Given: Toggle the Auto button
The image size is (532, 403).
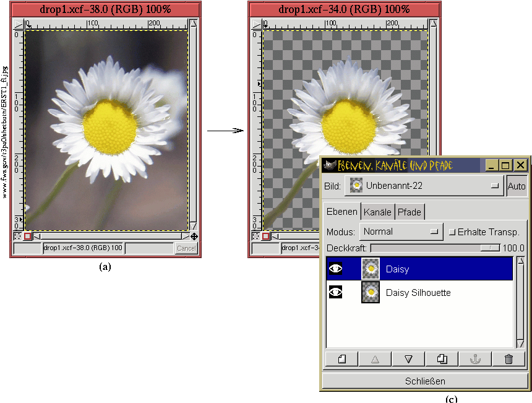Looking at the screenshot, I should (x=516, y=185).
